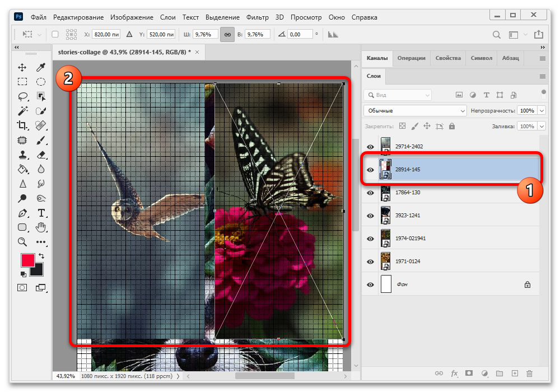This screenshot has height=392, width=560.
Task: Click the Zoom magnifier tool
Action: (22, 242)
